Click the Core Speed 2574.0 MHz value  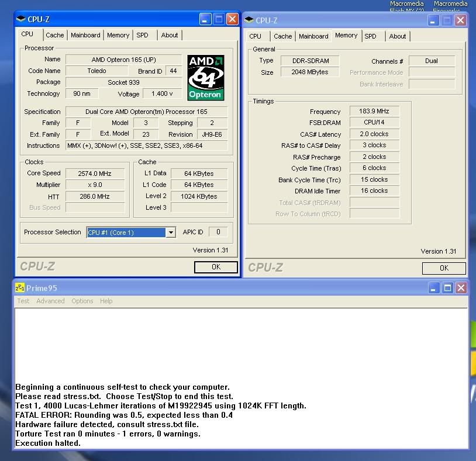[95, 174]
